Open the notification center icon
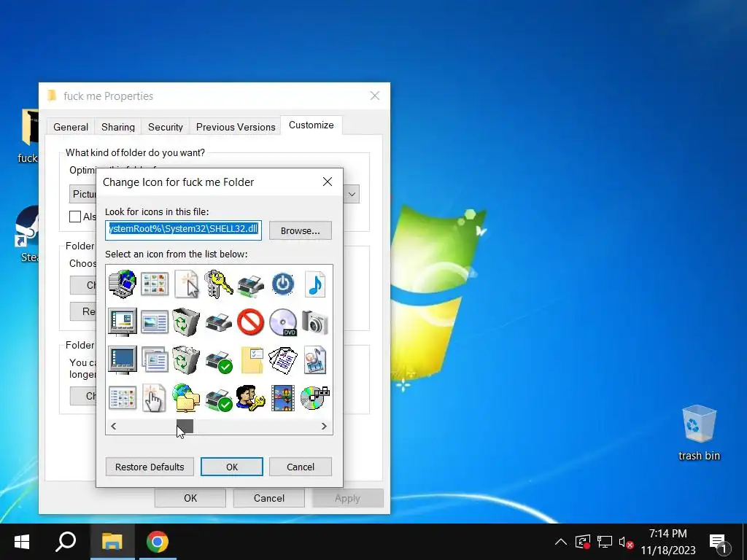The height and width of the screenshot is (560, 747). (718, 542)
